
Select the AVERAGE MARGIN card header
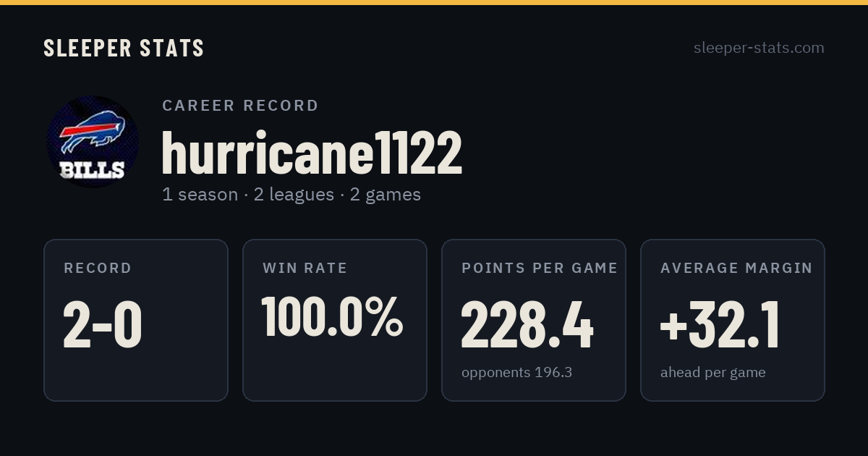tap(736, 269)
